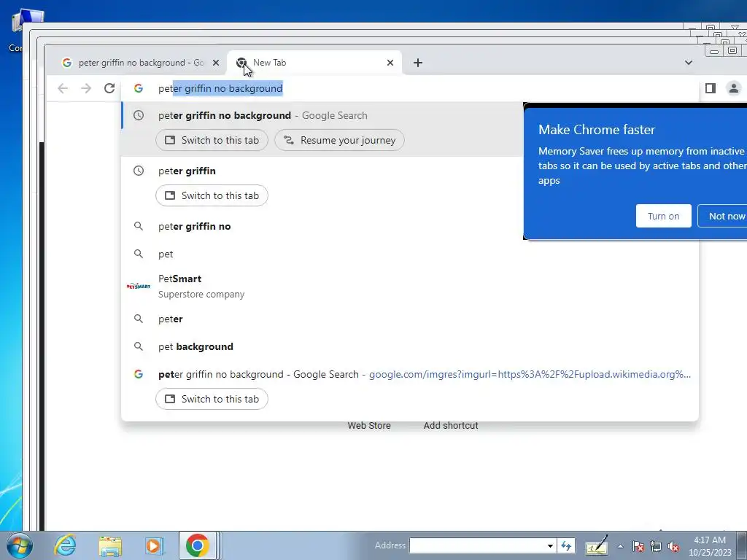Click the magnifier icon beside 'peter griffin no'

tap(139, 226)
